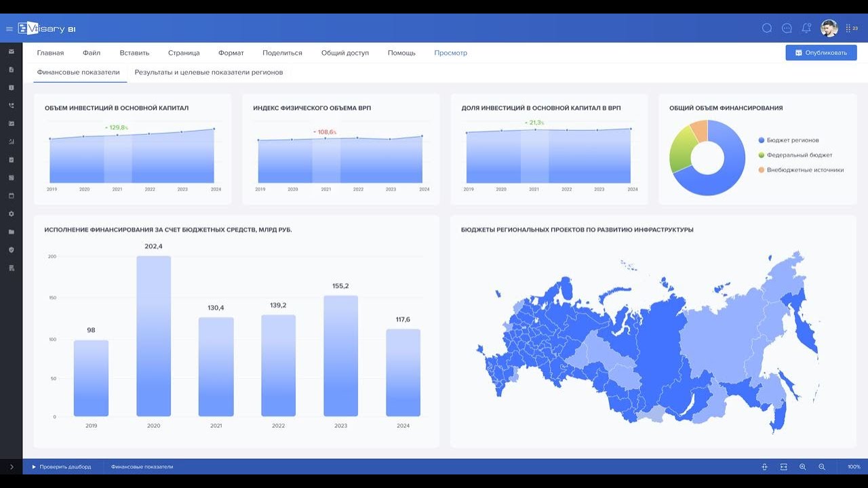Click the +129,8% value on investment chart
This screenshot has width=868, height=488.
[x=116, y=127]
